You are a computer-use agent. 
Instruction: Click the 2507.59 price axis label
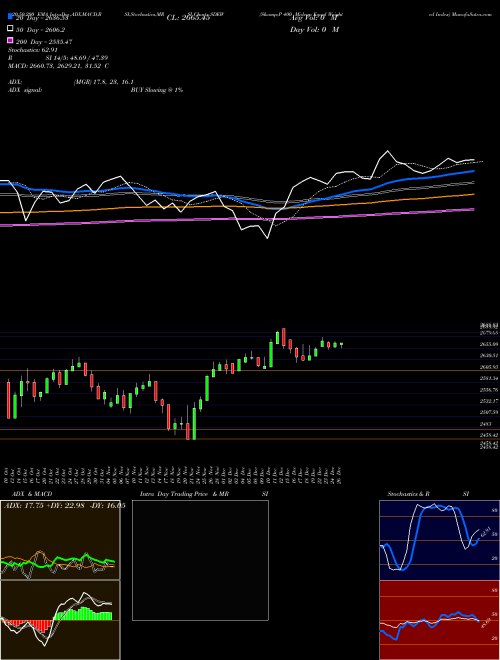coord(489,412)
